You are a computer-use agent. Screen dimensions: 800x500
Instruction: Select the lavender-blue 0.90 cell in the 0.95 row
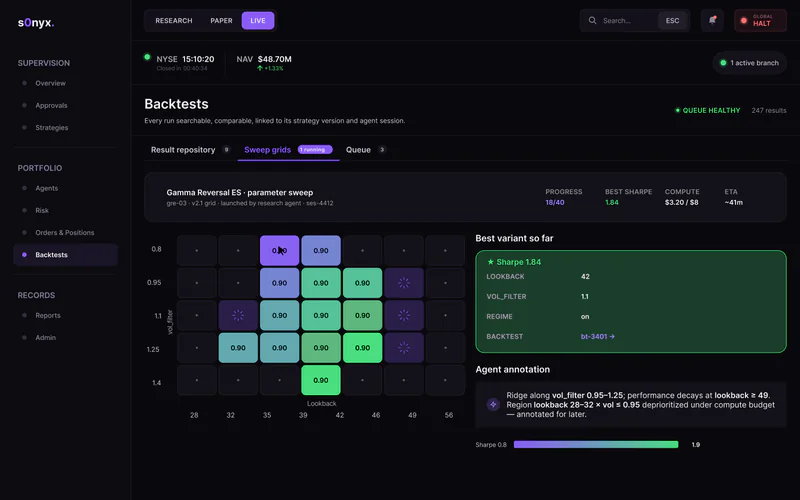click(x=280, y=283)
